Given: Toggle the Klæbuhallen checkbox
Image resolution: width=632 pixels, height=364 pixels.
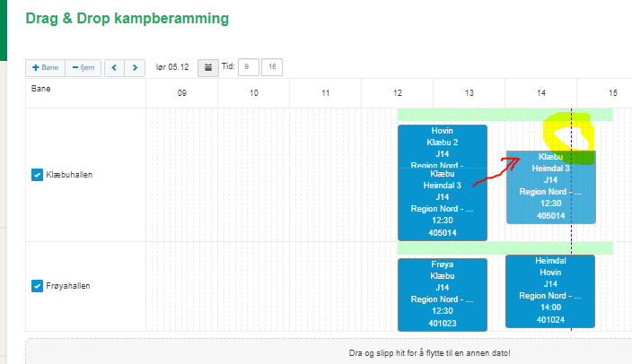Looking at the screenshot, I should point(37,175).
